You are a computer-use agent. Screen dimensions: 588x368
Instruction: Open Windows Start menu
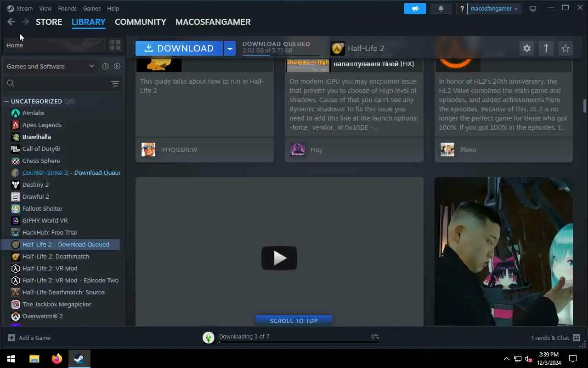tap(11, 359)
